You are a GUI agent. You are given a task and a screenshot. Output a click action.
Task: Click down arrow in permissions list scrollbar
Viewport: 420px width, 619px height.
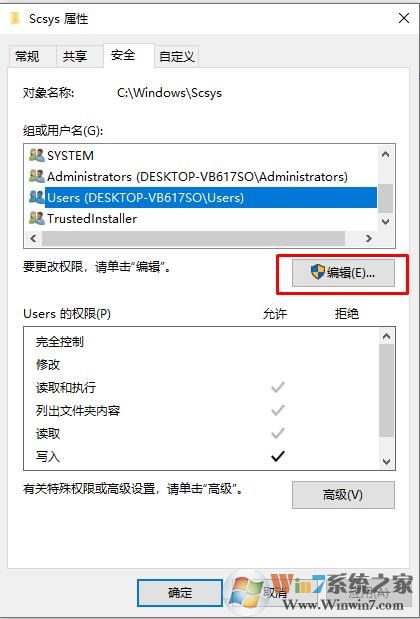pyautogui.click(x=386, y=461)
